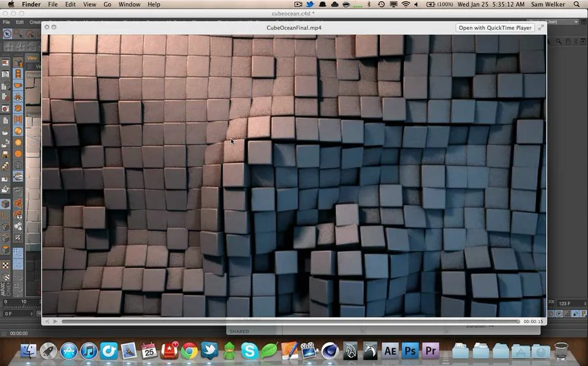
Task: Open Calendar showing 25 in the Dock
Action: pos(149,351)
